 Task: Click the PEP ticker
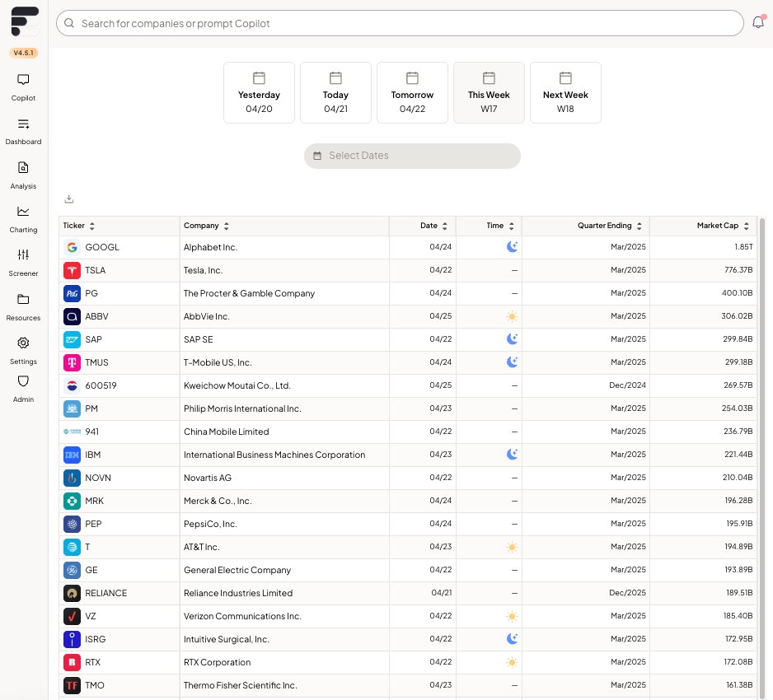pos(93,524)
